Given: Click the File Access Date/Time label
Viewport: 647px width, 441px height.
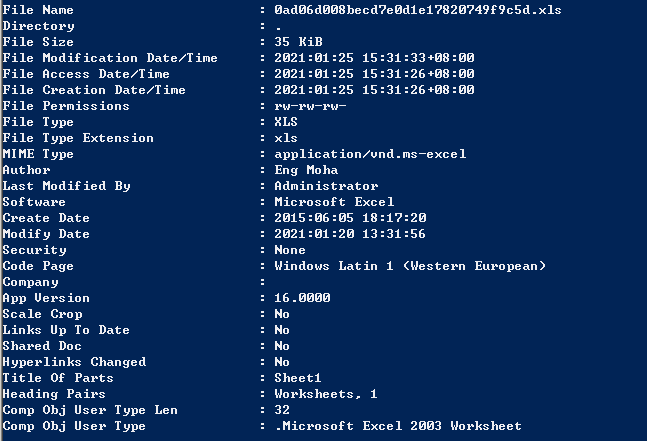Looking at the screenshot, I should coord(86,74).
